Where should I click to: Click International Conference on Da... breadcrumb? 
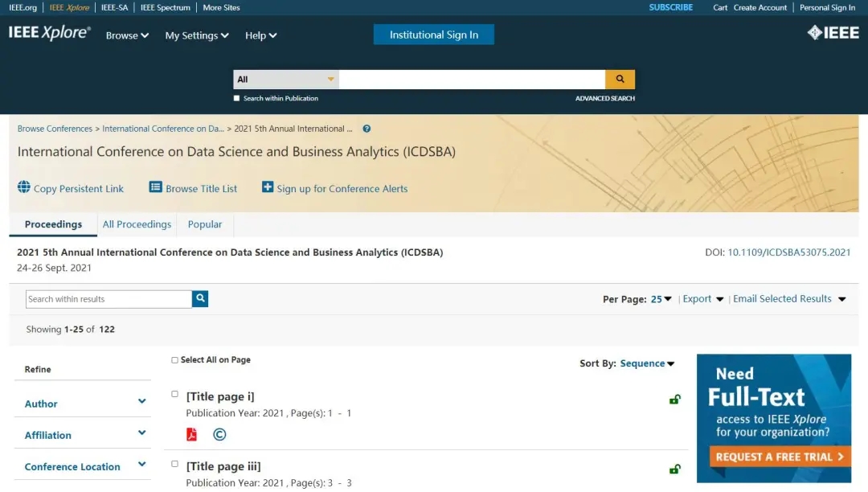pos(162,129)
